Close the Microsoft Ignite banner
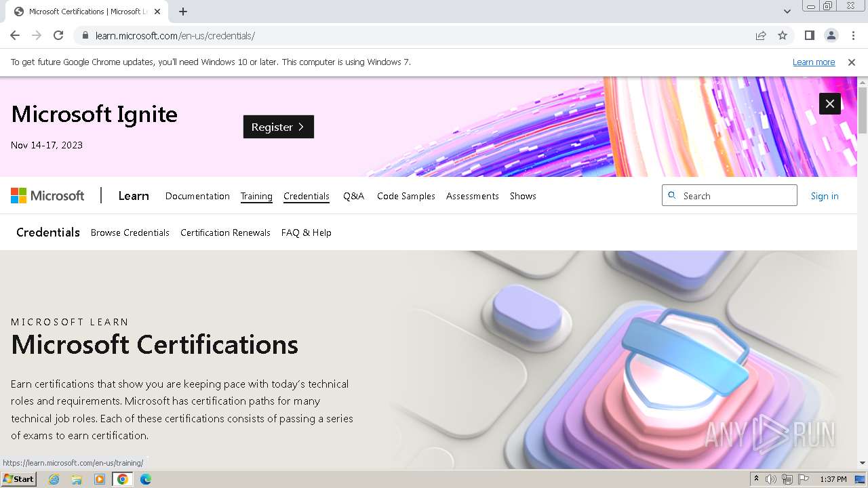 pyautogui.click(x=830, y=104)
